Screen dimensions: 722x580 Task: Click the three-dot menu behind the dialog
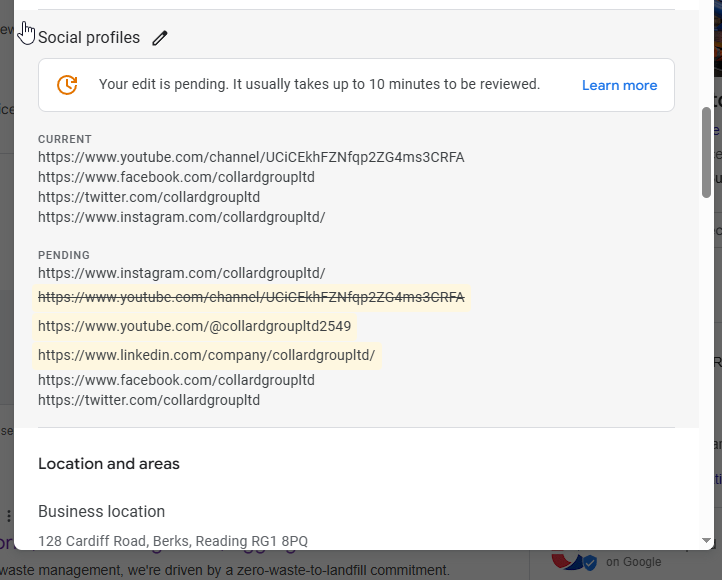8,516
